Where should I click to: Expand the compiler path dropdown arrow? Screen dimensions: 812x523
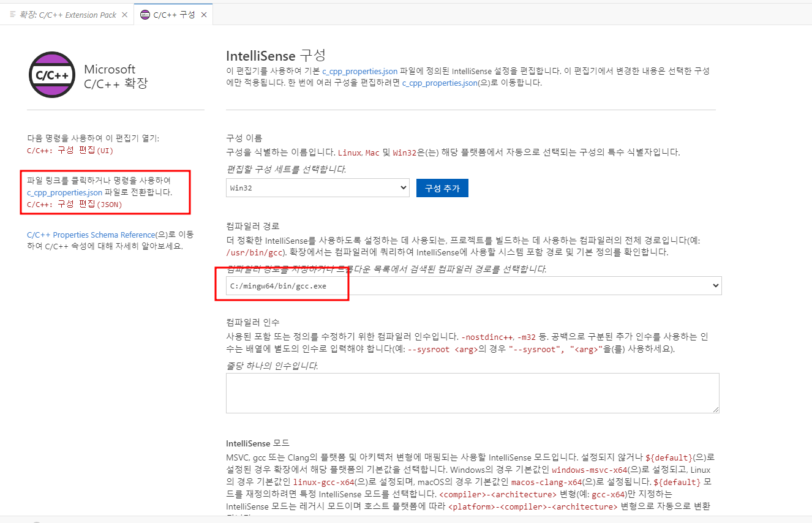click(x=715, y=285)
